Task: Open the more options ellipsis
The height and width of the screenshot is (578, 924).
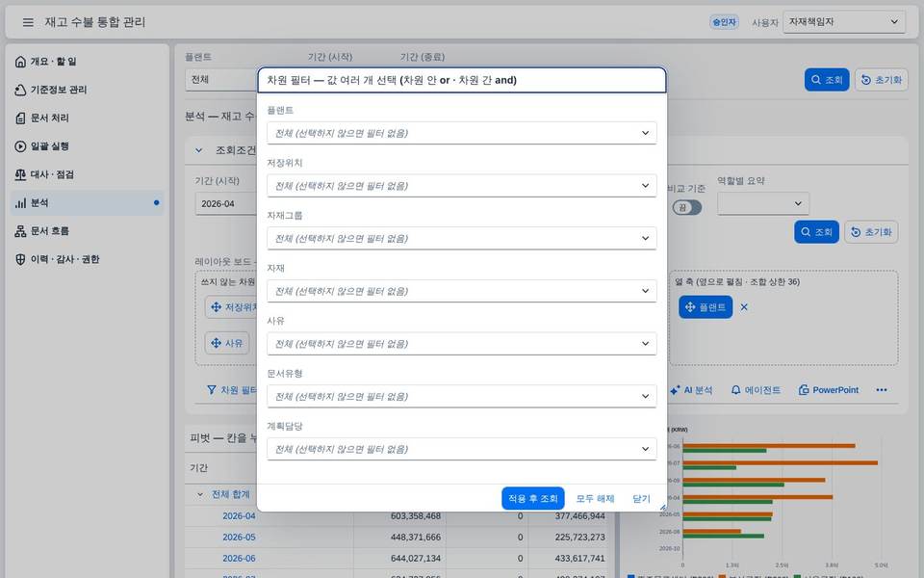Action: tap(882, 390)
